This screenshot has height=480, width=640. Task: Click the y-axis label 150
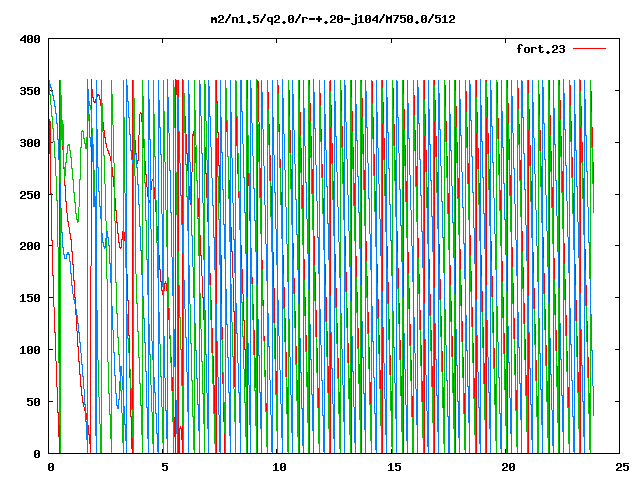tap(30, 298)
